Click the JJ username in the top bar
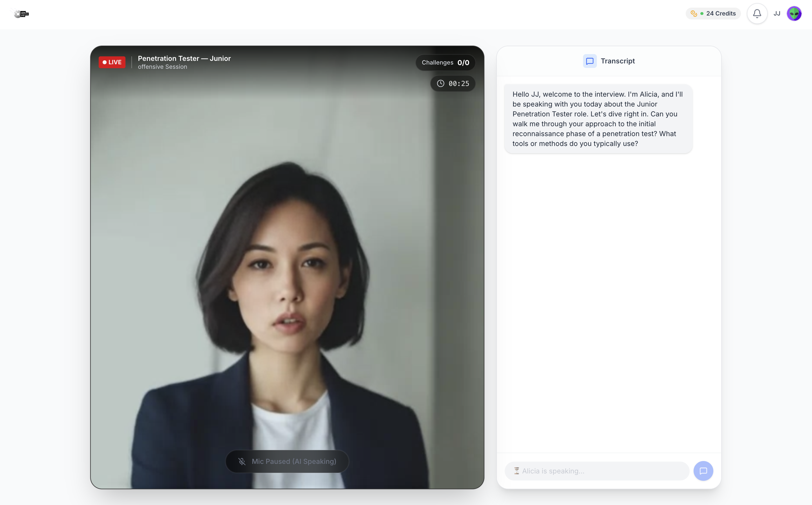Screen dimensions: 812x505 [777, 13]
